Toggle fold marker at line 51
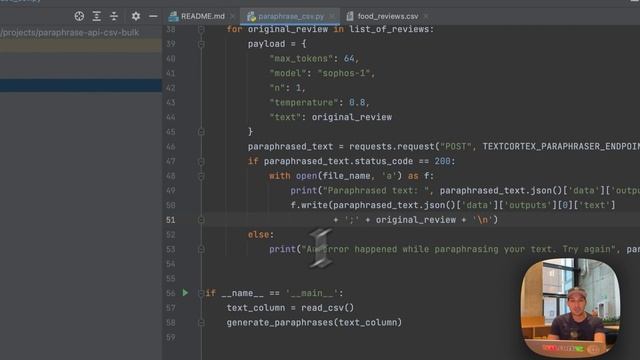Viewport: 640px width, 360px height. click(201, 220)
